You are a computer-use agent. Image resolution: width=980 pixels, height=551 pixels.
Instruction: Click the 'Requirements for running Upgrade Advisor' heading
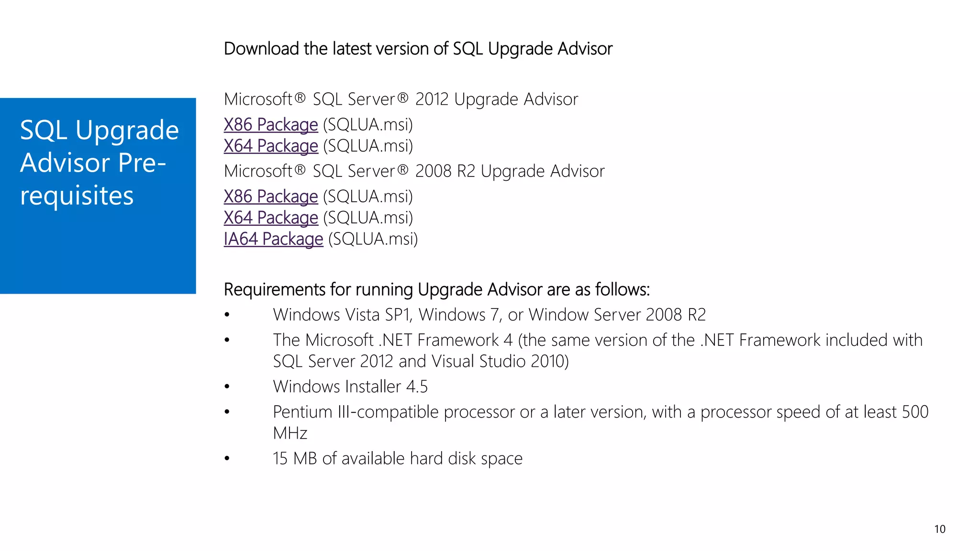[437, 290]
